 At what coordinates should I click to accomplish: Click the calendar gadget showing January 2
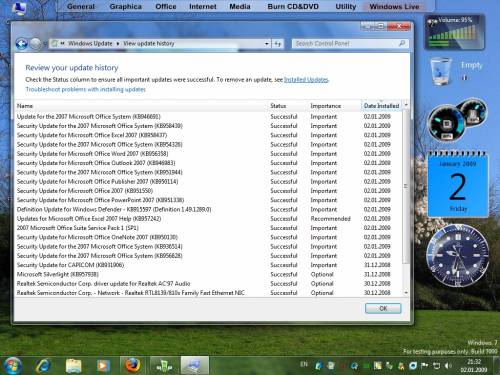click(458, 184)
